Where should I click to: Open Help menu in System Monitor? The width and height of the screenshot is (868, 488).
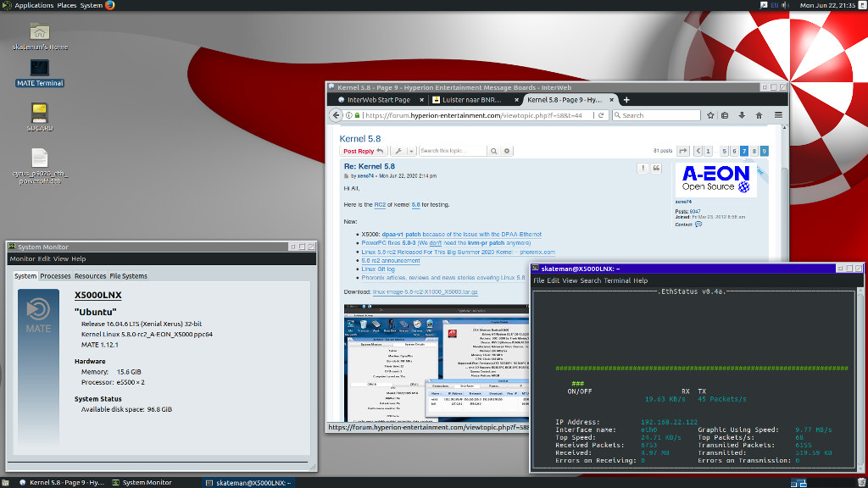pos(79,258)
